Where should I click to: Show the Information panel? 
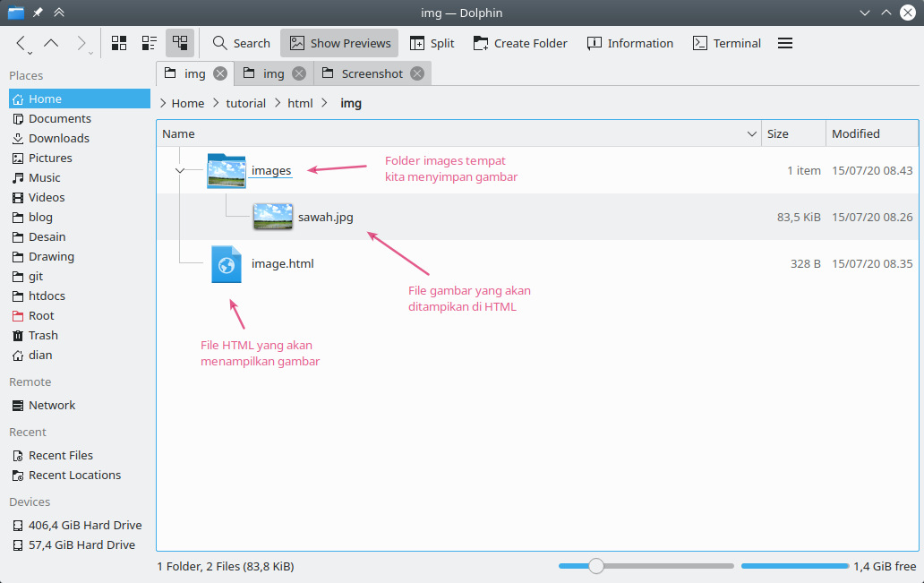coord(629,42)
